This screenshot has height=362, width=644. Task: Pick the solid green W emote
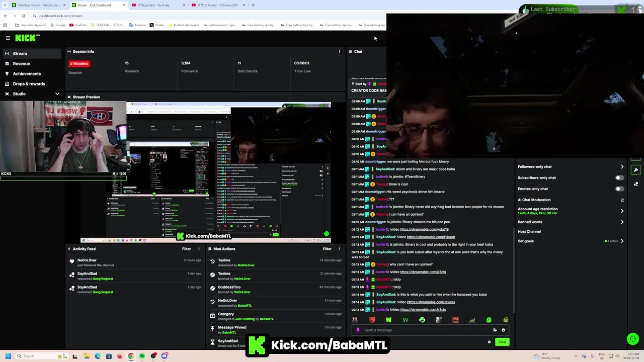pyautogui.click(x=388, y=320)
